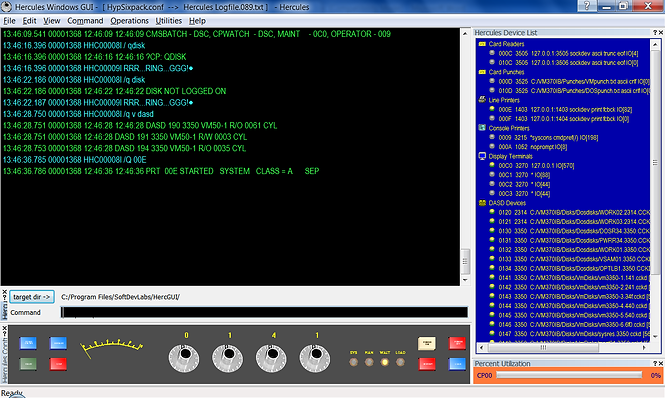Click the Card Readers category icon
Viewport: 665px width, 398px height.
pyautogui.click(x=482, y=44)
